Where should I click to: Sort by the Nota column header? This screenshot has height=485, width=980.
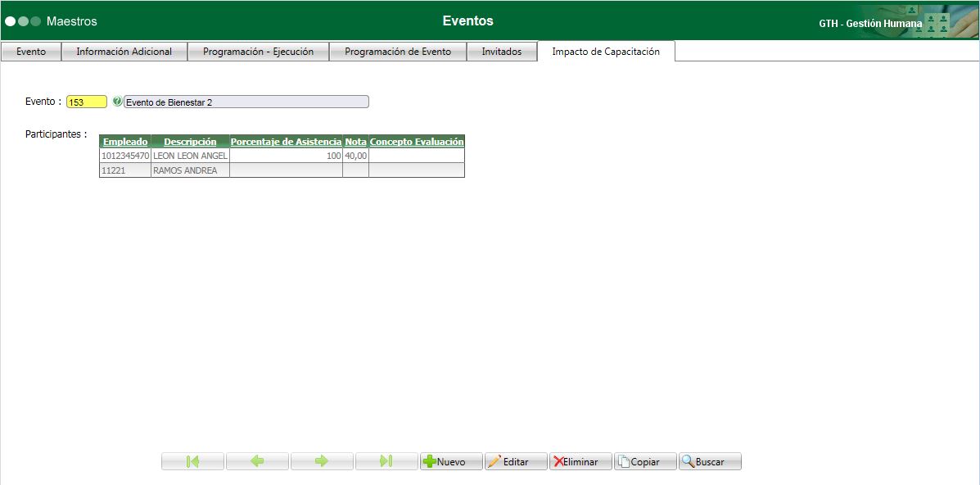click(x=355, y=142)
